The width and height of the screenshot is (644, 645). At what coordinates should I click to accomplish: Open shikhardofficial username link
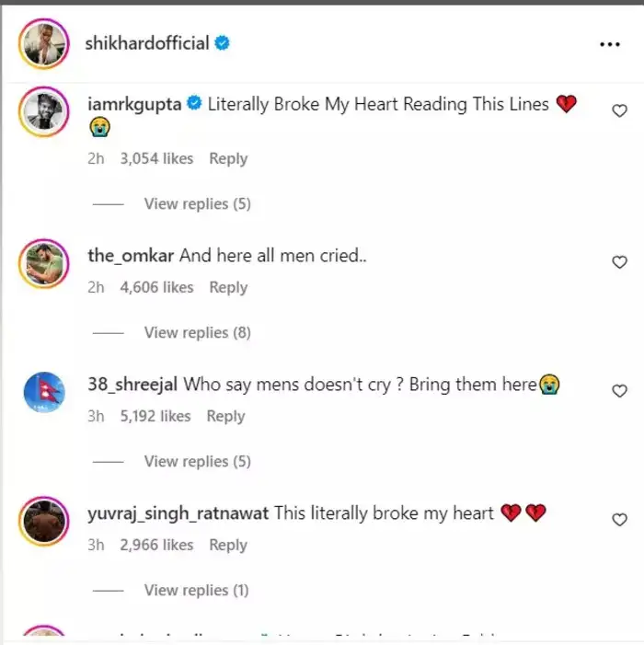147,43
